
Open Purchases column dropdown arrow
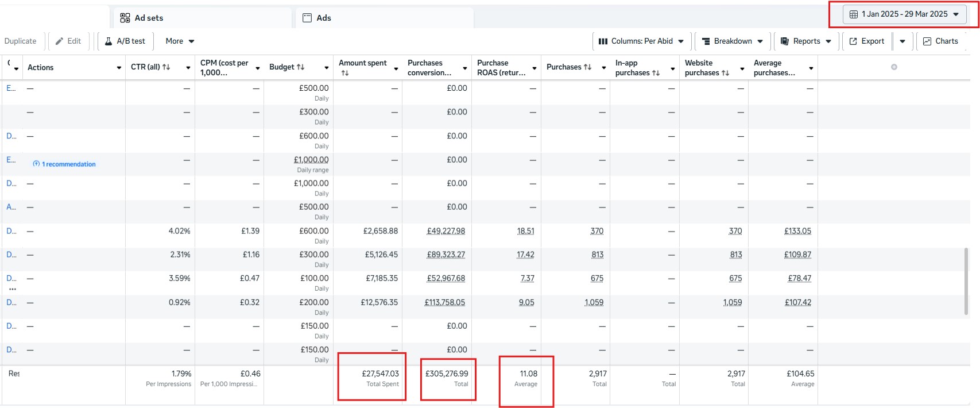(604, 68)
